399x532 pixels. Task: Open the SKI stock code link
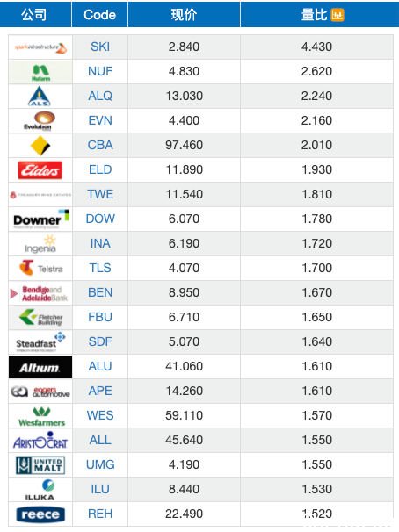coord(100,47)
